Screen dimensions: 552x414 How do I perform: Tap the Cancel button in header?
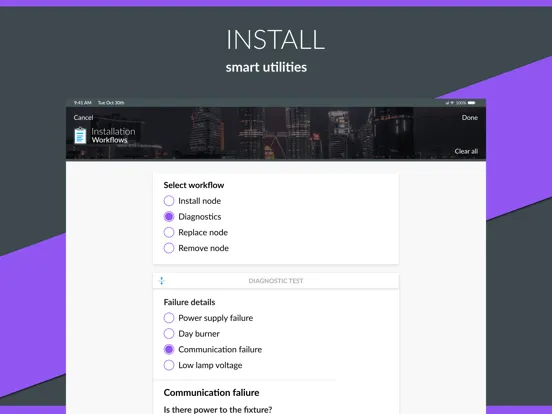pos(83,118)
